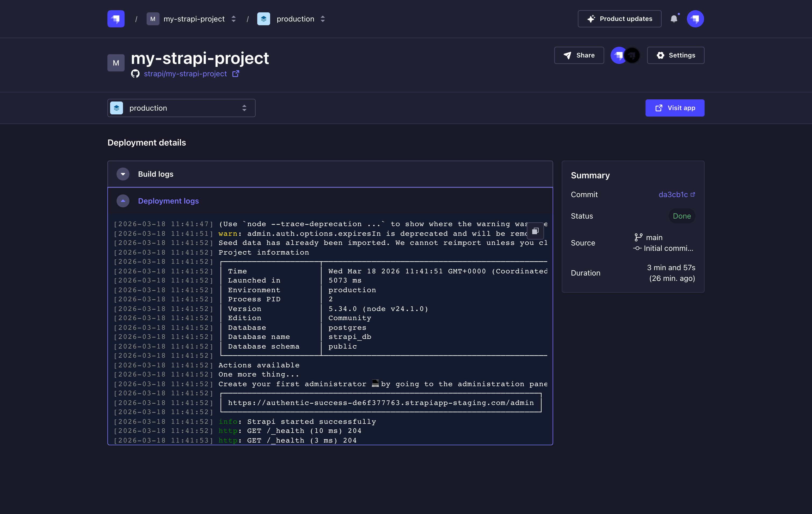
Task: Click the Visit app button
Action: (675, 108)
